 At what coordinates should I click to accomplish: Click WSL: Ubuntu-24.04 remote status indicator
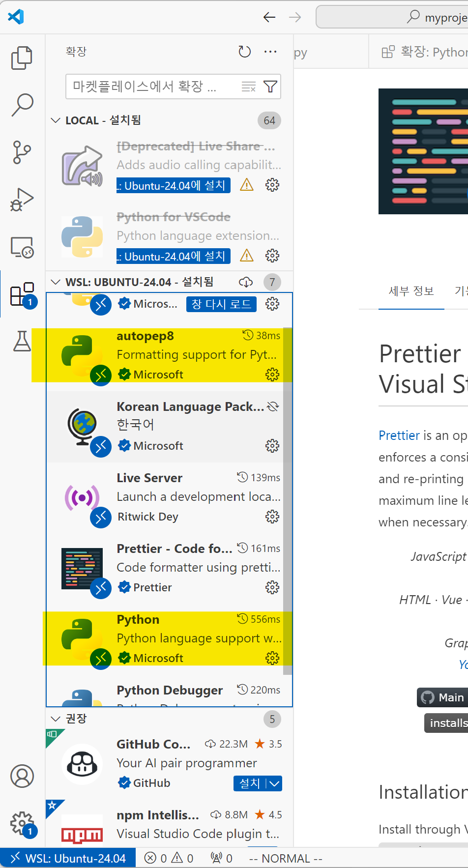pyautogui.click(x=68, y=858)
